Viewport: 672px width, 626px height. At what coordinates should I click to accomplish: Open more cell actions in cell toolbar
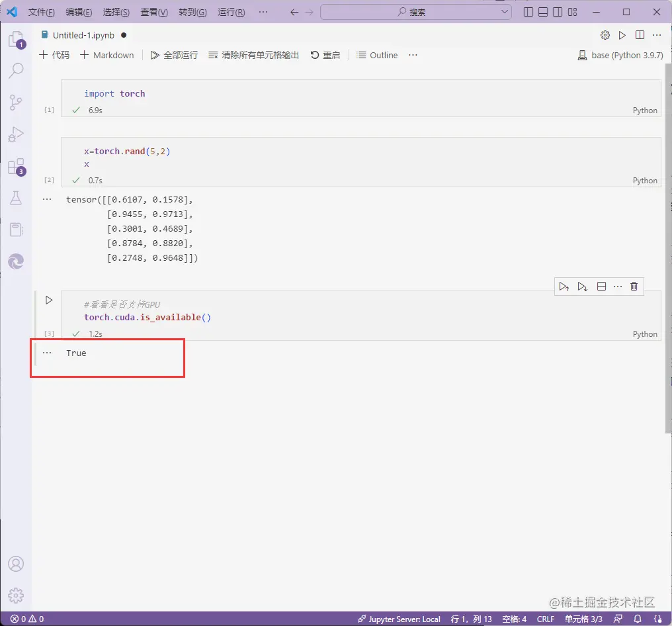point(618,287)
